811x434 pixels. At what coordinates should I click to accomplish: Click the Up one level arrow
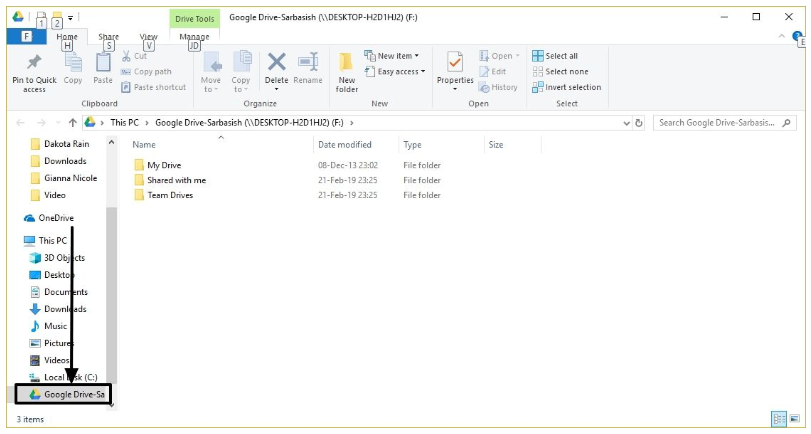pos(72,123)
